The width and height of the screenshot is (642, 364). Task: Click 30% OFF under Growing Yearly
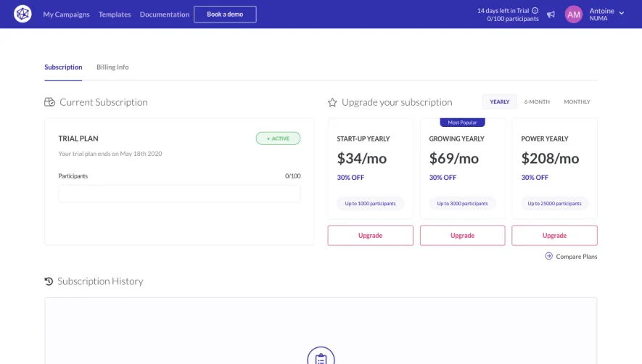coord(443,178)
